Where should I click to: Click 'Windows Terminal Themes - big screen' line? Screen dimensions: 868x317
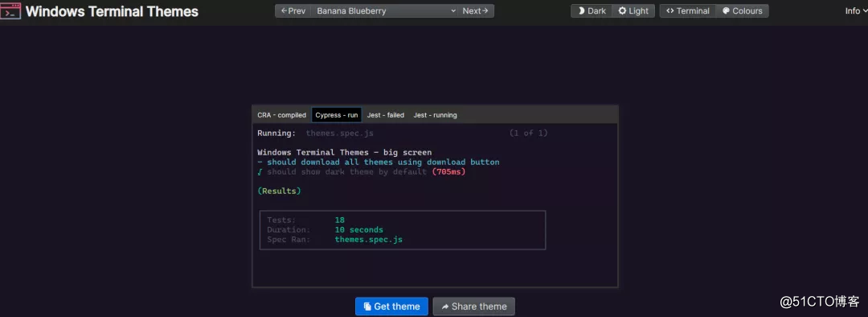pos(344,152)
